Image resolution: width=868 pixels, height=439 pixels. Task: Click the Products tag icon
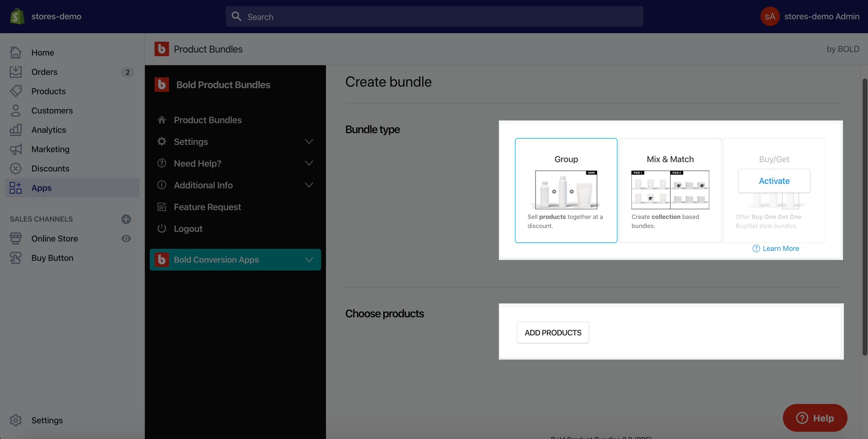point(15,91)
